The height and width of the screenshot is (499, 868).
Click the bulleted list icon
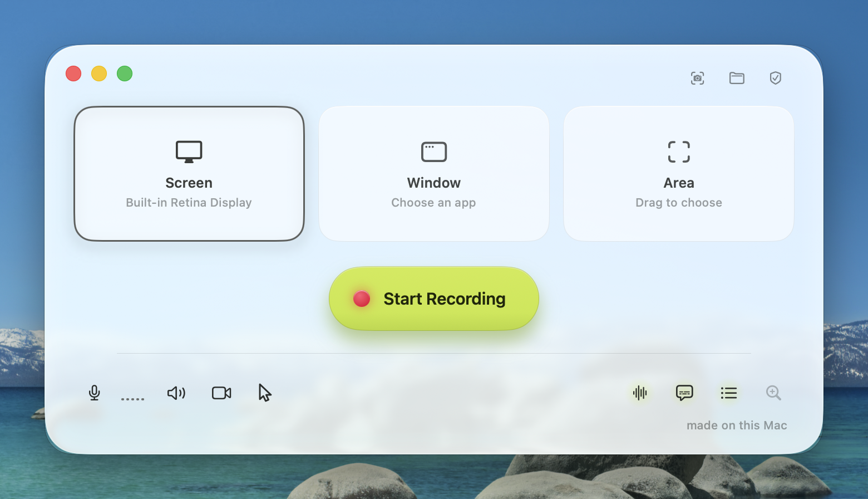coord(729,393)
